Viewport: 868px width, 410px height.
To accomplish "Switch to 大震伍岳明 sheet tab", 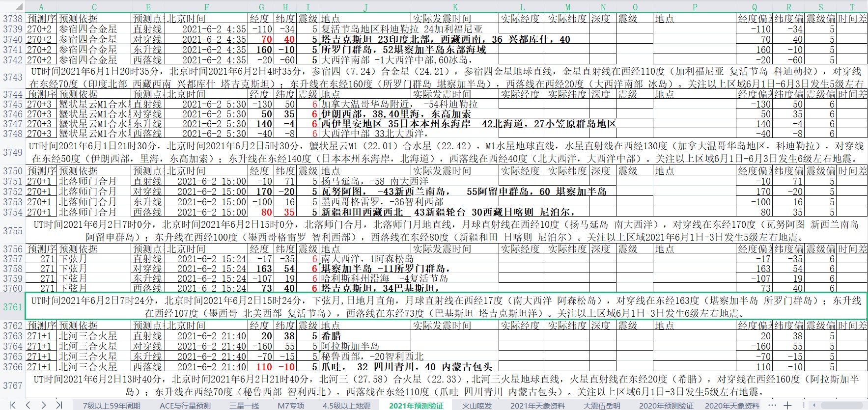I will [602, 406].
